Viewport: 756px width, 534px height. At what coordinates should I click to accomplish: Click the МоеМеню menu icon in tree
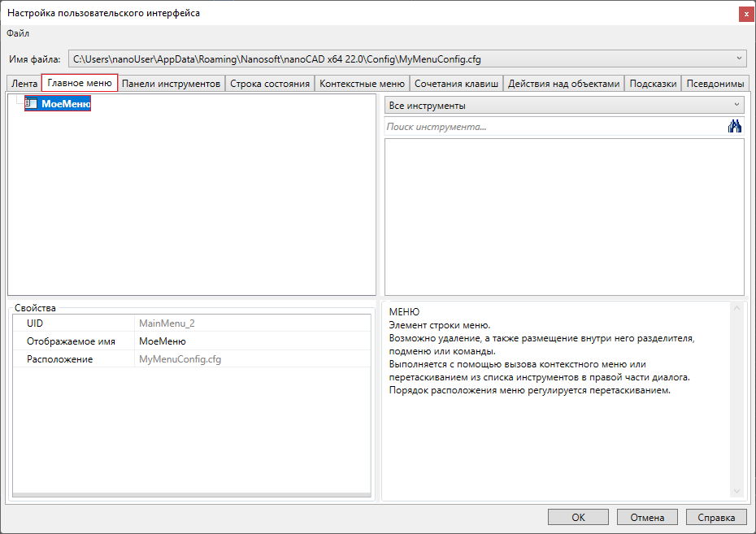pos(32,104)
